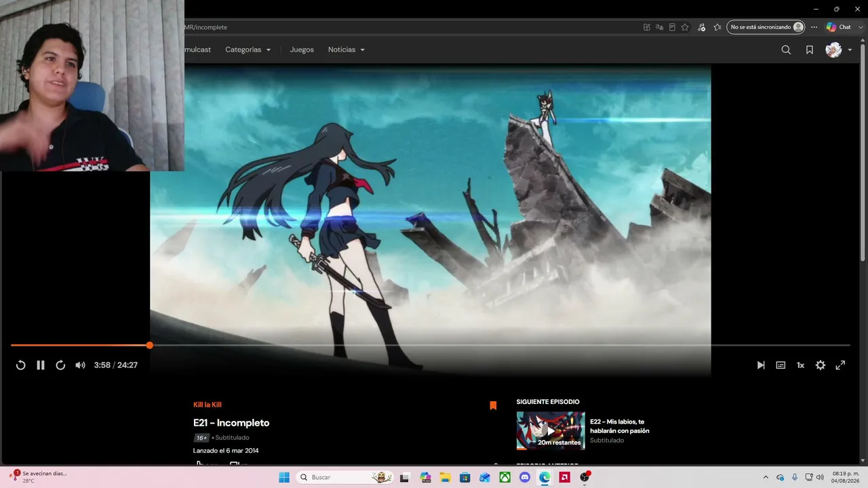Open the browser settings and more ellipsis
This screenshot has height=488, width=868.
(x=814, y=27)
